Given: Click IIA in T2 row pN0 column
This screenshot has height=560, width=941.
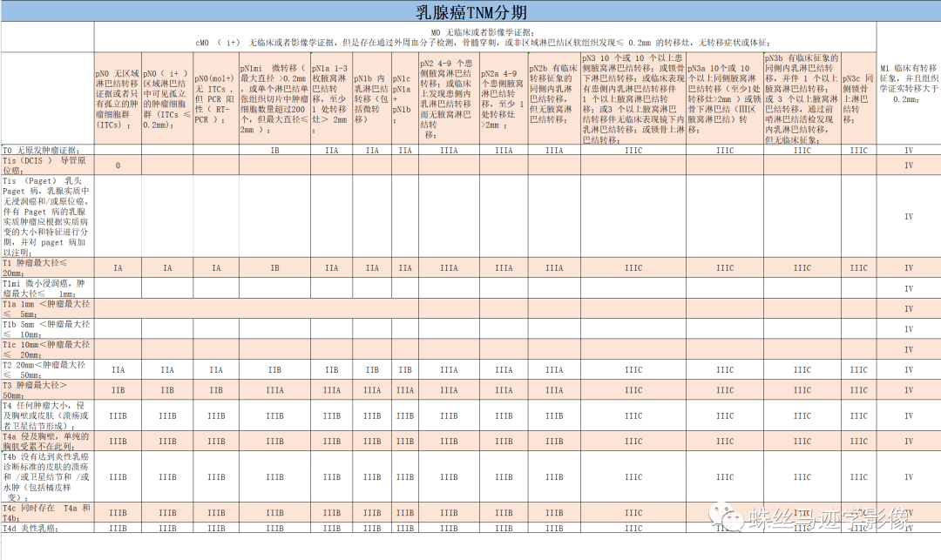Looking at the screenshot, I should point(118,370).
